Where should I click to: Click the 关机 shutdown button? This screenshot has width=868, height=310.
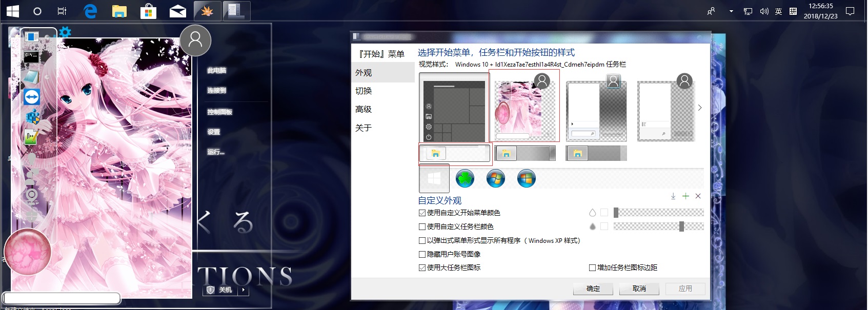220,290
